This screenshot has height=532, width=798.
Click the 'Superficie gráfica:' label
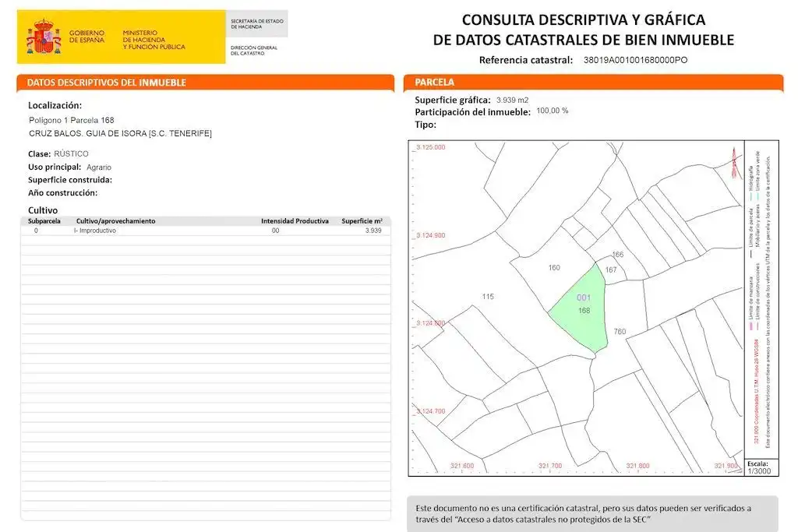pyautogui.click(x=453, y=100)
